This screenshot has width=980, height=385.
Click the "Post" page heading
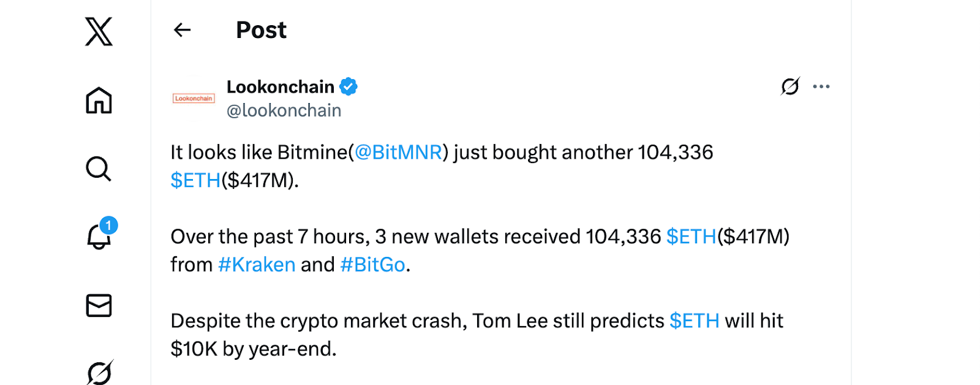(261, 30)
